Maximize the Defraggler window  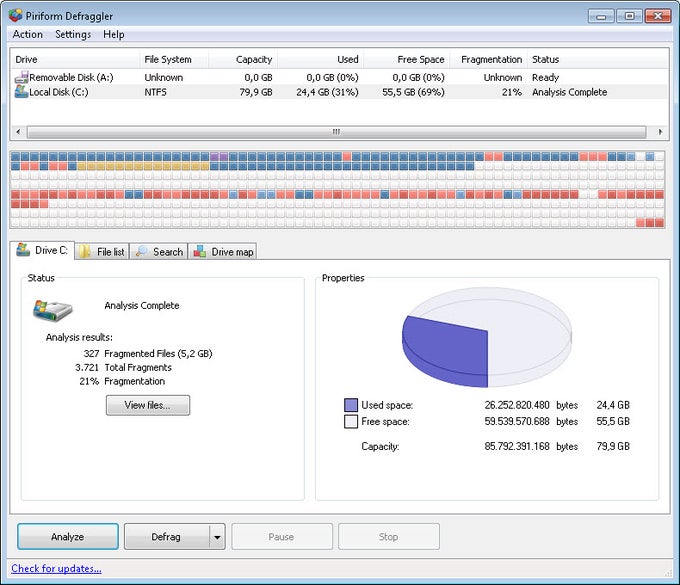(x=629, y=16)
